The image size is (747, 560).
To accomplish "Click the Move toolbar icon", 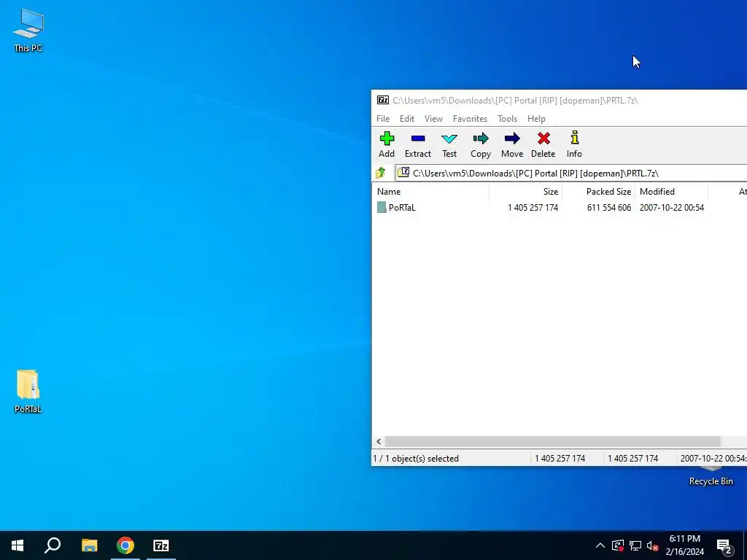I will point(512,144).
